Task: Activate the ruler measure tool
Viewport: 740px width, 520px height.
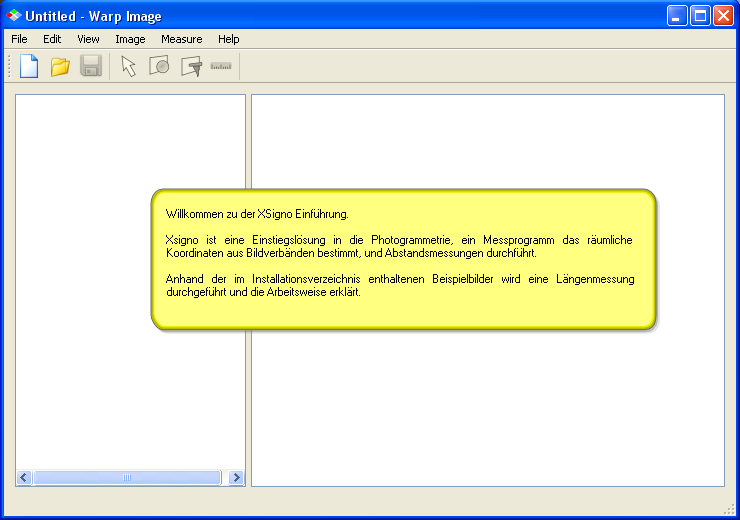Action: coord(221,66)
